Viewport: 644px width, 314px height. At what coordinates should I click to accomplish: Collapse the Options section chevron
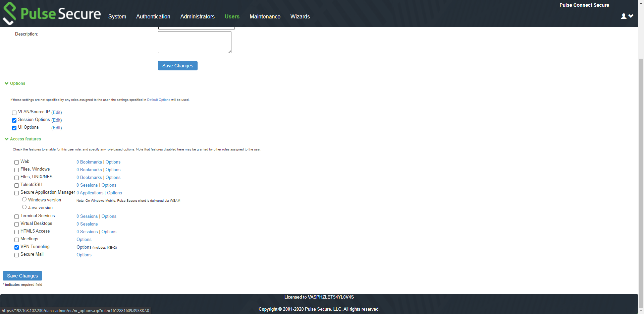coord(6,83)
